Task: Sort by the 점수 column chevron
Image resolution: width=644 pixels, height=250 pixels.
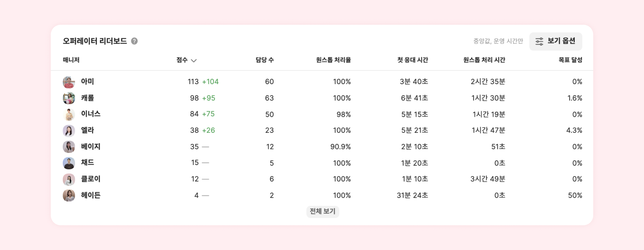Action: coord(194,60)
